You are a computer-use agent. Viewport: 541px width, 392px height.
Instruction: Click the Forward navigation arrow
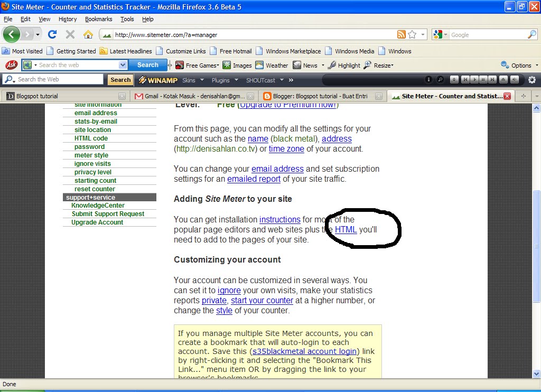click(x=27, y=34)
